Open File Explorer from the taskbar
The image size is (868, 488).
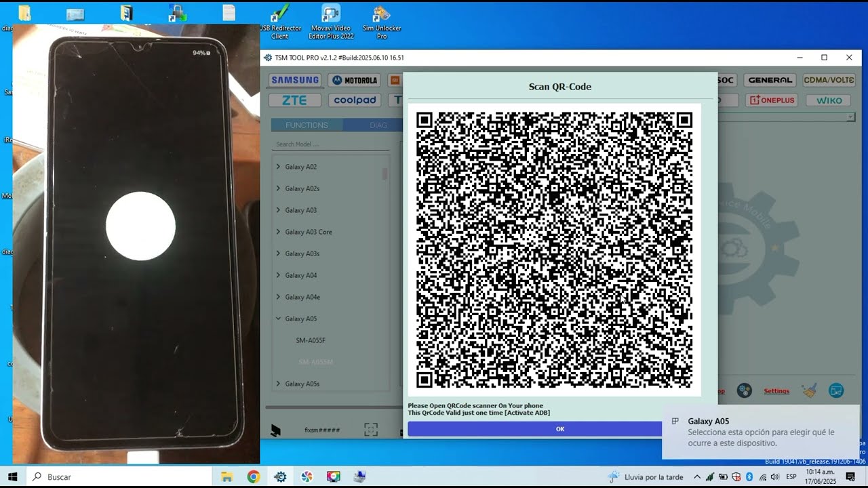click(x=226, y=476)
